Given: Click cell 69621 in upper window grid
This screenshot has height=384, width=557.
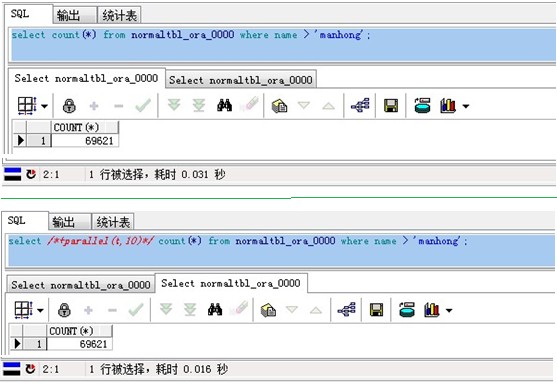Looking at the screenshot, I should (85, 141).
